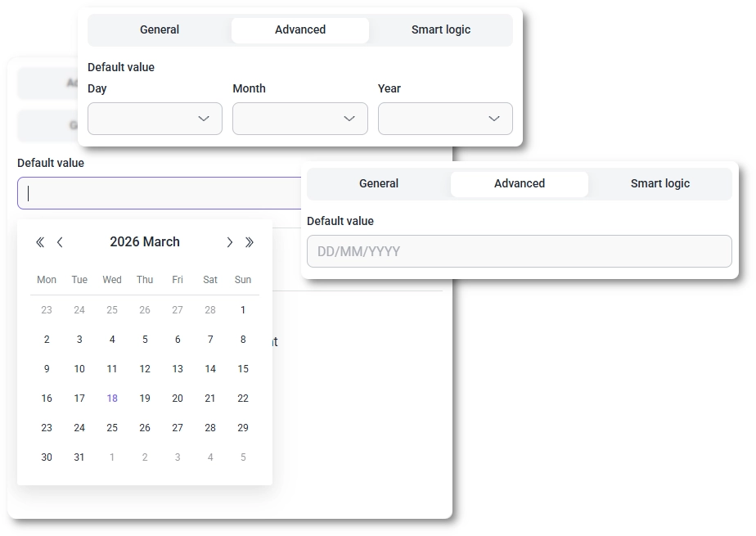Select Sunday March 15 in the calendar
Screen dimensions: 756x536
click(x=243, y=369)
